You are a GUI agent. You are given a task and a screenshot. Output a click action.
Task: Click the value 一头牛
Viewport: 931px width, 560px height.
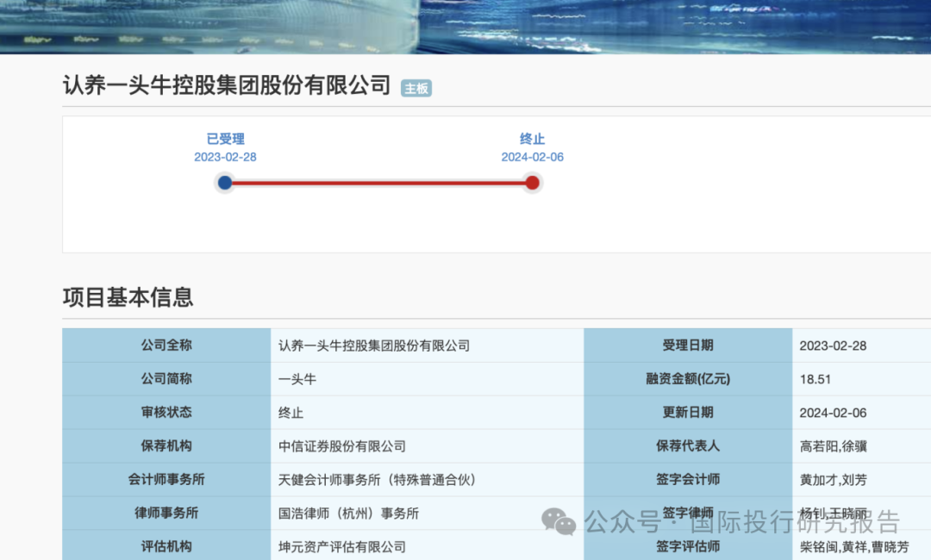point(297,380)
